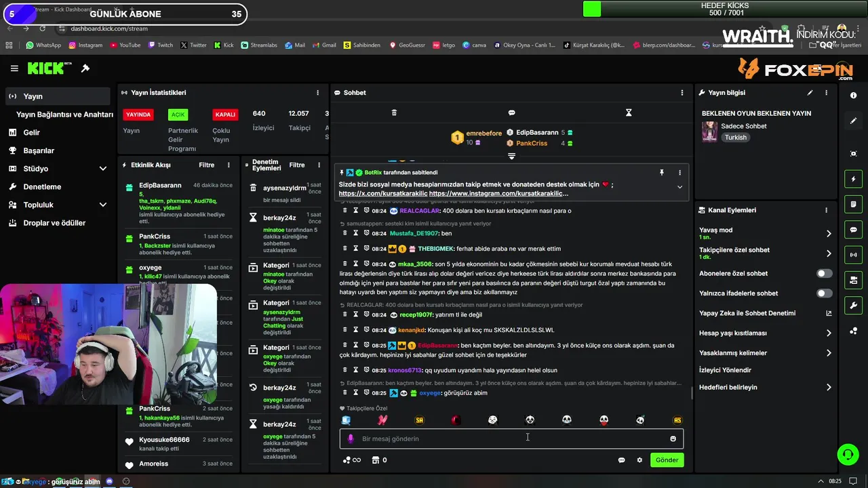Open emoji picker in the message box
Image resolution: width=868 pixels, height=488 pixels.
tap(673, 439)
